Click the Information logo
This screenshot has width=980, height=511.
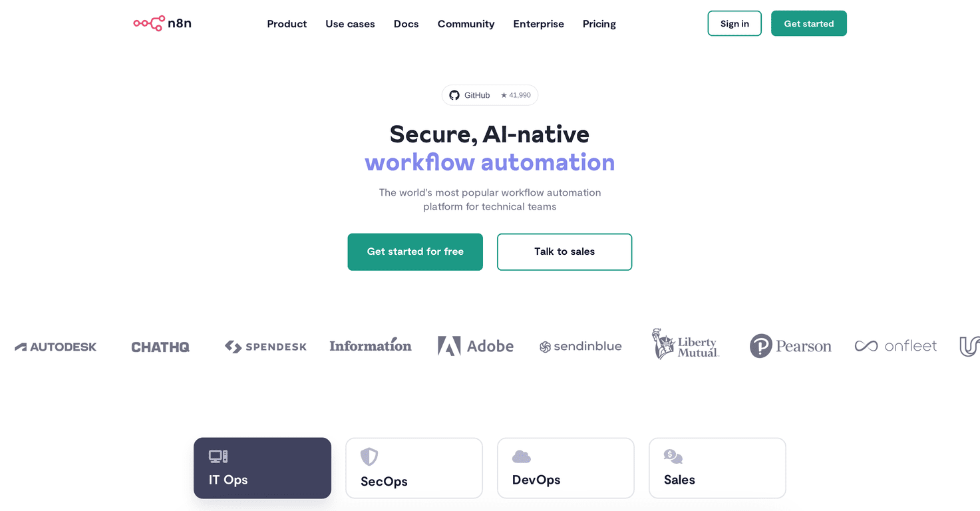[371, 345]
